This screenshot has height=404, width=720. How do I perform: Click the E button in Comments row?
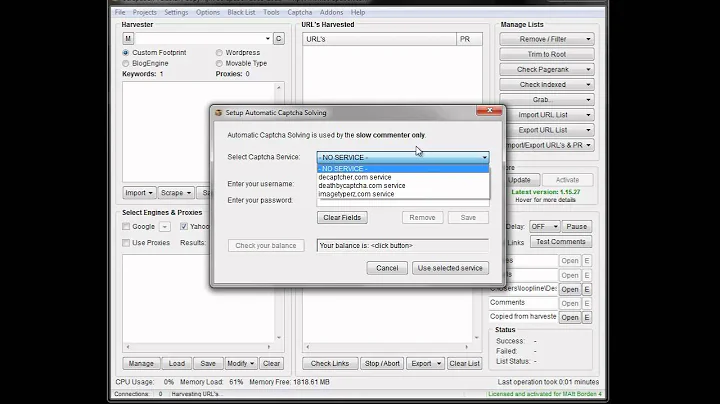click(586, 303)
